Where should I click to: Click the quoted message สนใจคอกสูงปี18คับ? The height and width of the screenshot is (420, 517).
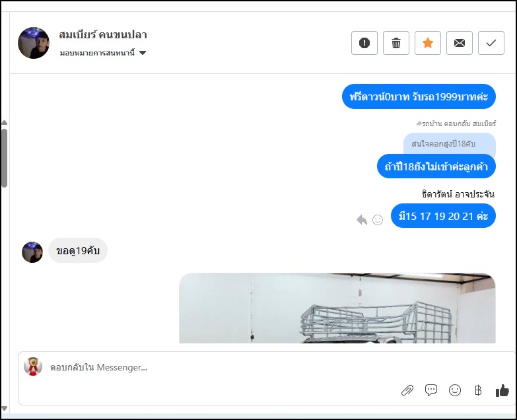pos(443,144)
